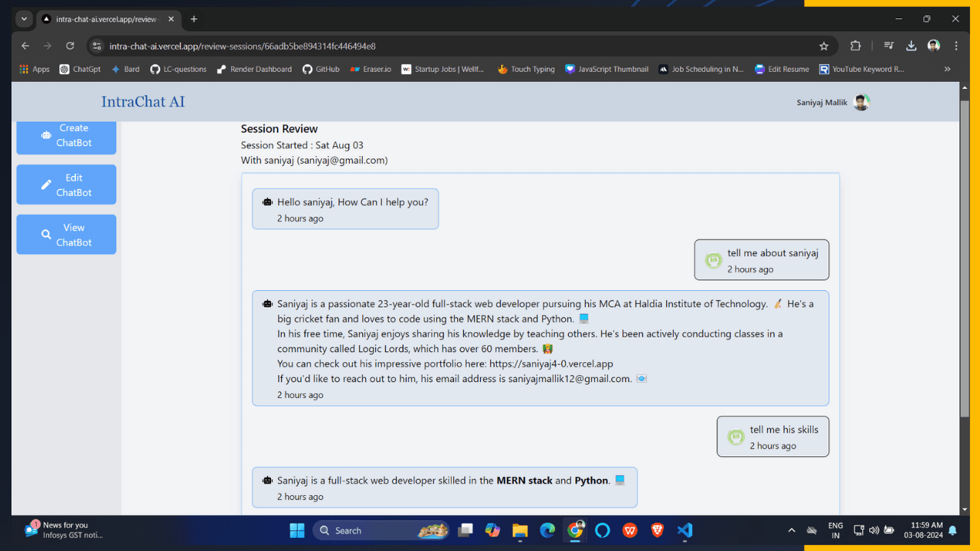Click the Create ChatBot sidebar button
Screen dimensions: 980x551
coord(66,135)
